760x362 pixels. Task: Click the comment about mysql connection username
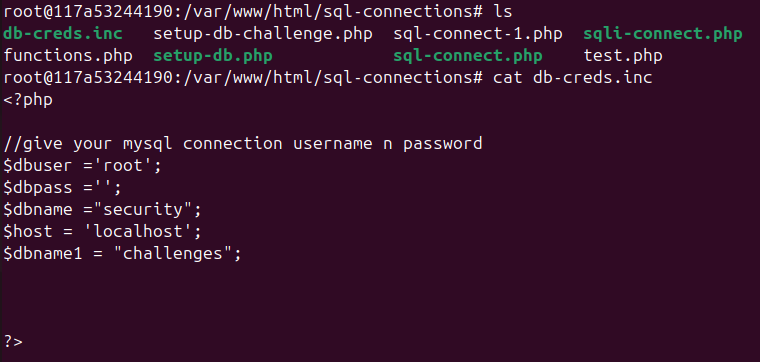[x=243, y=144]
